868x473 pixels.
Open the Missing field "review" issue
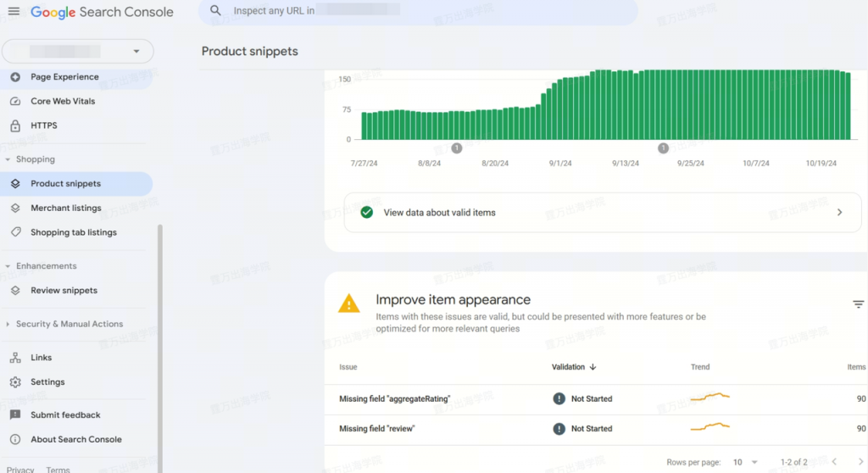tap(377, 429)
